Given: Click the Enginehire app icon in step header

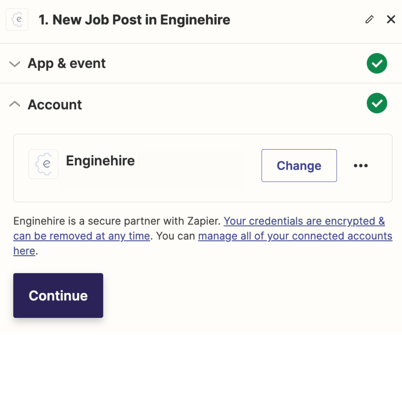Looking at the screenshot, I should (x=17, y=19).
